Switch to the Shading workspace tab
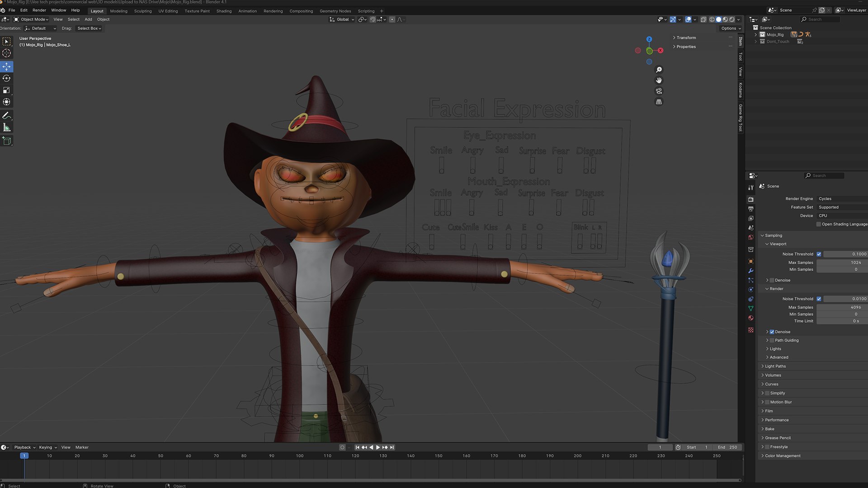Image resolution: width=868 pixels, height=488 pixels. click(x=224, y=11)
